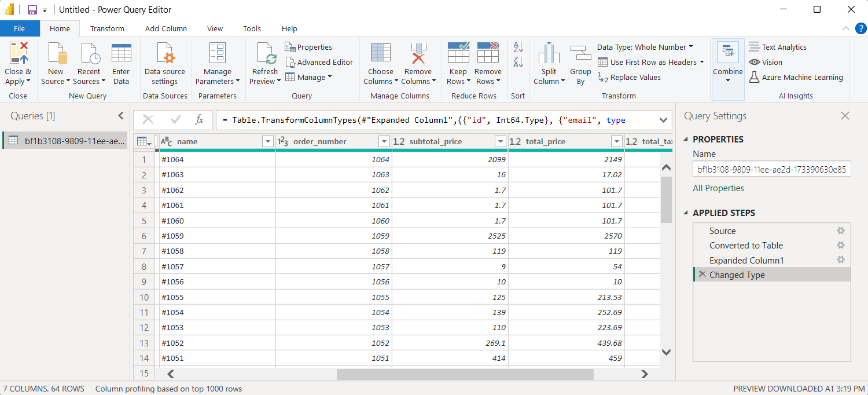The height and width of the screenshot is (395, 868).
Task: Open the table menu icon dropdown
Action: 144,141
